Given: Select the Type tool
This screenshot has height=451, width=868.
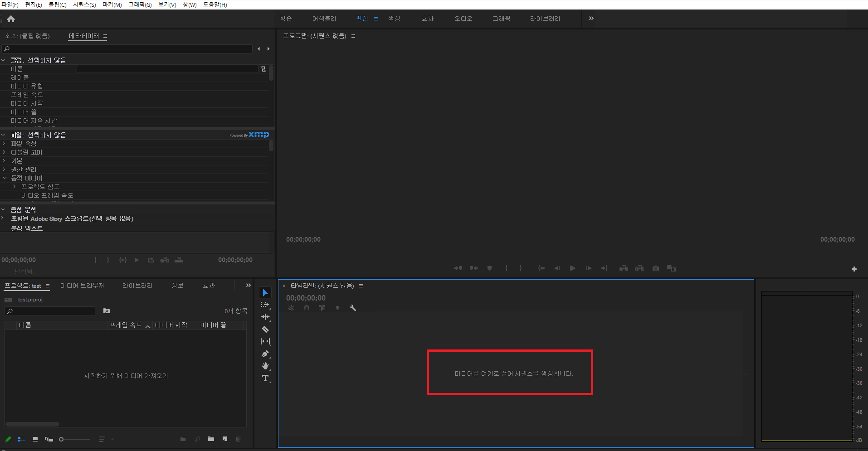Looking at the screenshot, I should [x=265, y=378].
